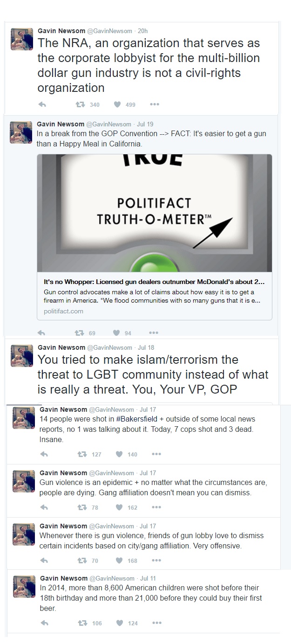This screenshot has width=291, height=644.
Task: Open the PolitiFact Truth-O-Meter card image
Action: tap(155, 213)
